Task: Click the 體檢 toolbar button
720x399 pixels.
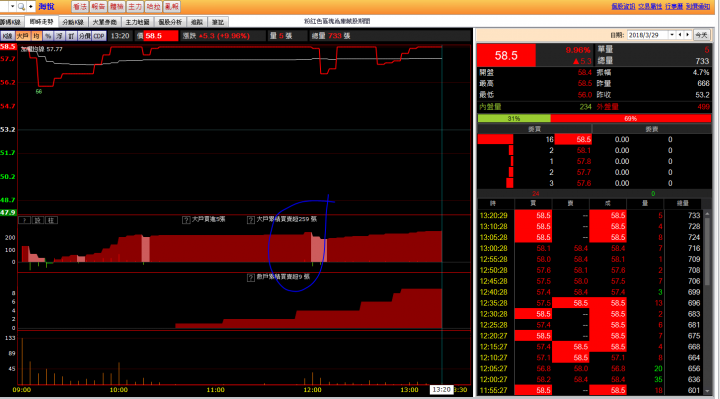Action: click(x=117, y=6)
